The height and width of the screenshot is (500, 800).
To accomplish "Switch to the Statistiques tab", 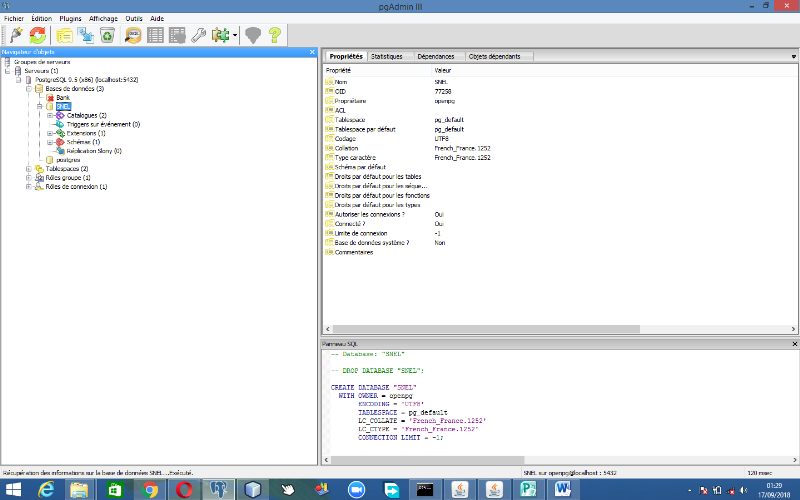I will click(387, 57).
